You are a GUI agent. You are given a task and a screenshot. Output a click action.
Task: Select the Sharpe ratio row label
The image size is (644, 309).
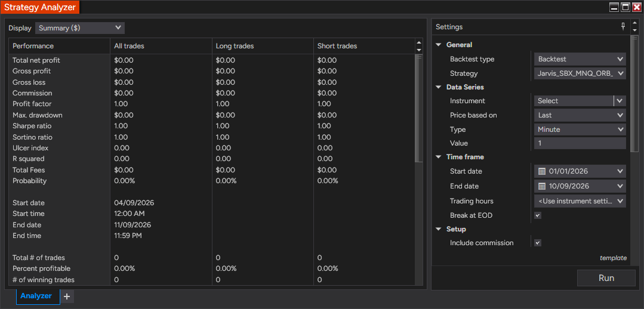[x=32, y=126]
